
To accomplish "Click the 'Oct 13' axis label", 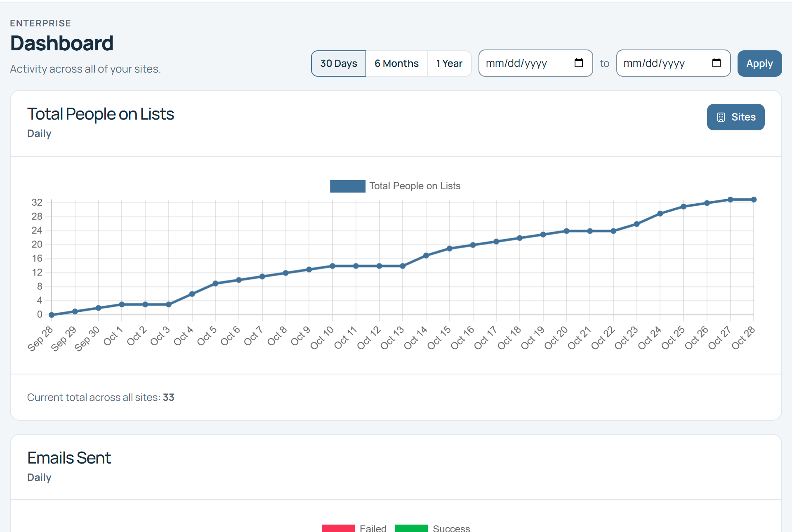I will point(392,338).
